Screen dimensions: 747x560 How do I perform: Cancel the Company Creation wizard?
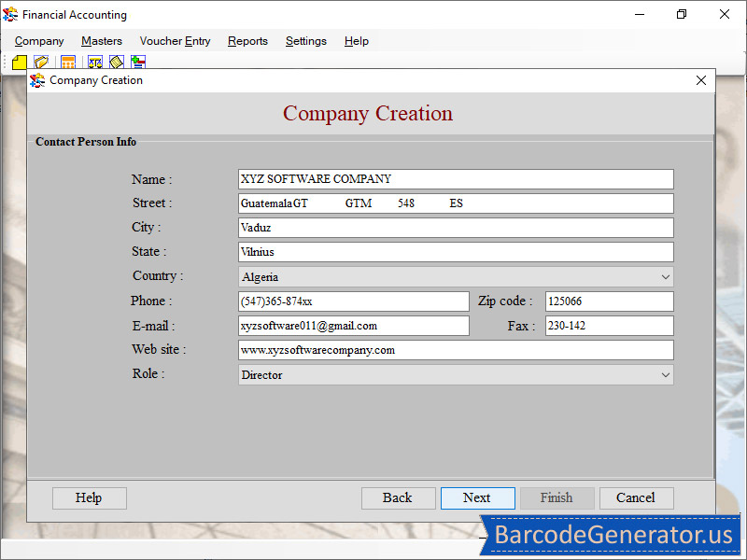point(636,497)
